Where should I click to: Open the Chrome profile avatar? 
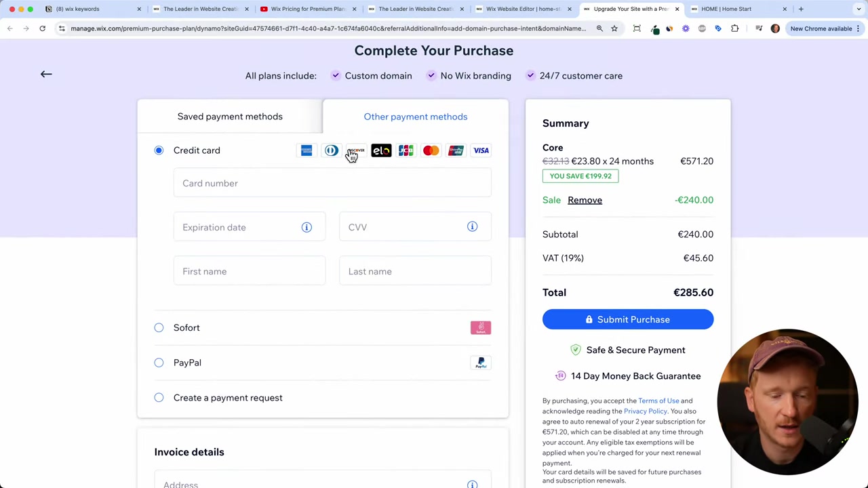pos(775,28)
